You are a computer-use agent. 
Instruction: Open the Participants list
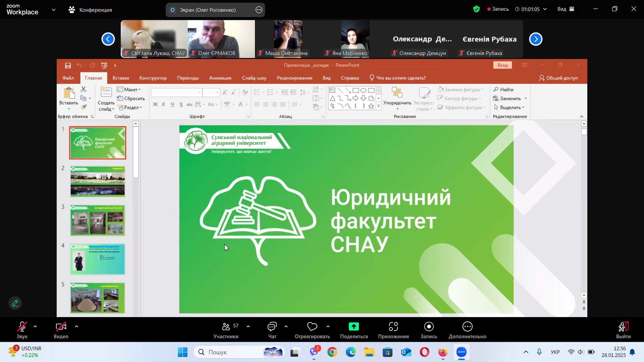(226, 326)
